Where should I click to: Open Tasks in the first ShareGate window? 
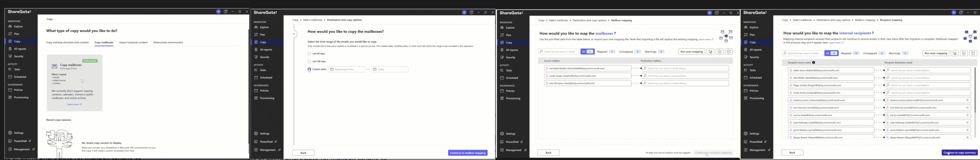pyautogui.click(x=17, y=69)
